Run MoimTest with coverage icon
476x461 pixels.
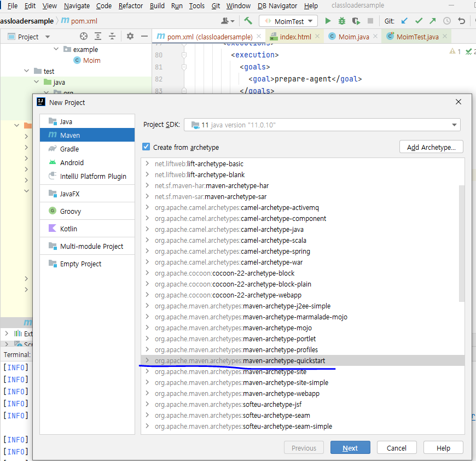pyautogui.click(x=356, y=21)
